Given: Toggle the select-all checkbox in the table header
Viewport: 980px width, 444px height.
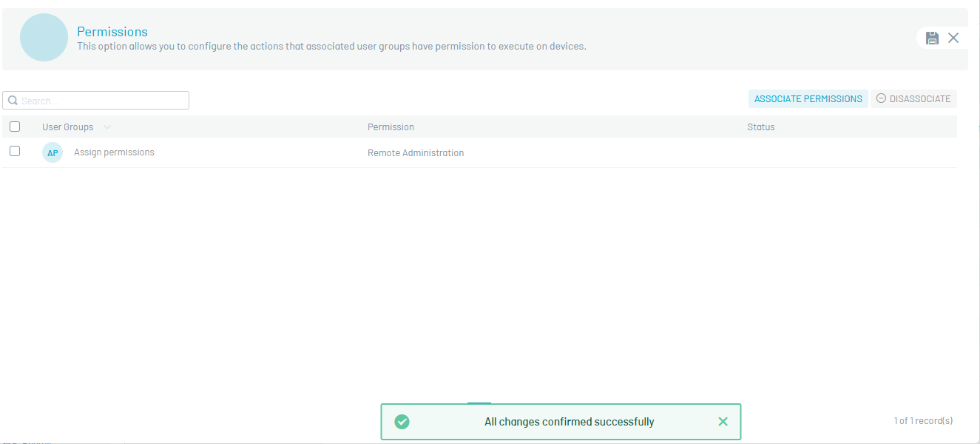Looking at the screenshot, I should pos(15,127).
